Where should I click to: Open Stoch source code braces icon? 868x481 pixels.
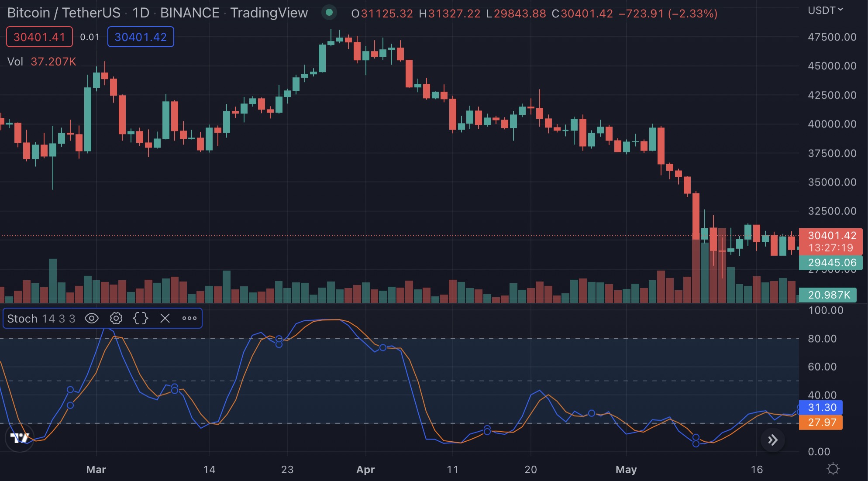140,318
